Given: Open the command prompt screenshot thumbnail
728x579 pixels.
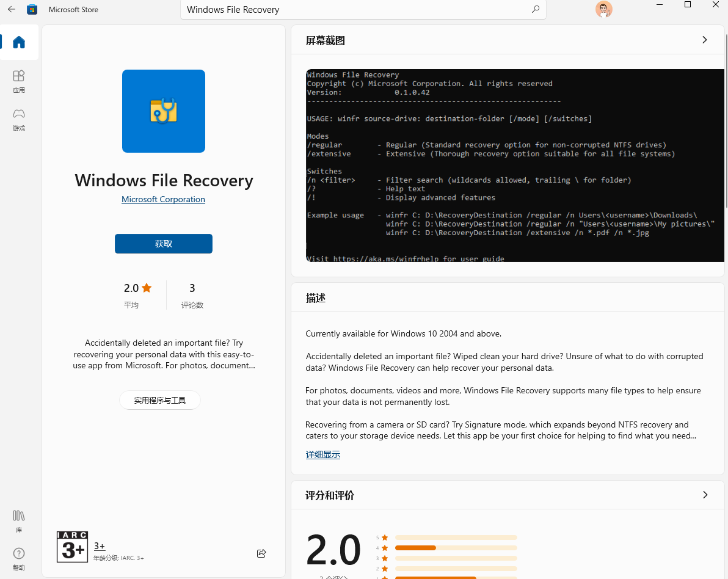Looking at the screenshot, I should click(x=514, y=166).
